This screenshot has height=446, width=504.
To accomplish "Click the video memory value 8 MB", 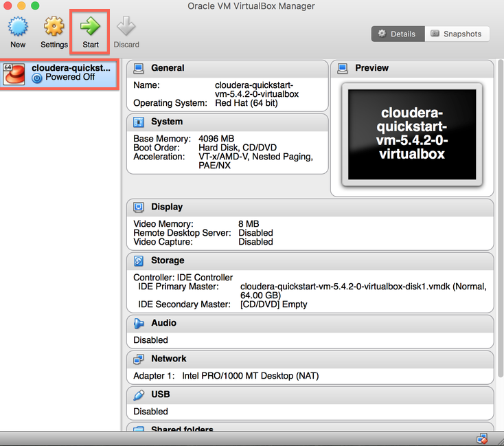I will (249, 224).
